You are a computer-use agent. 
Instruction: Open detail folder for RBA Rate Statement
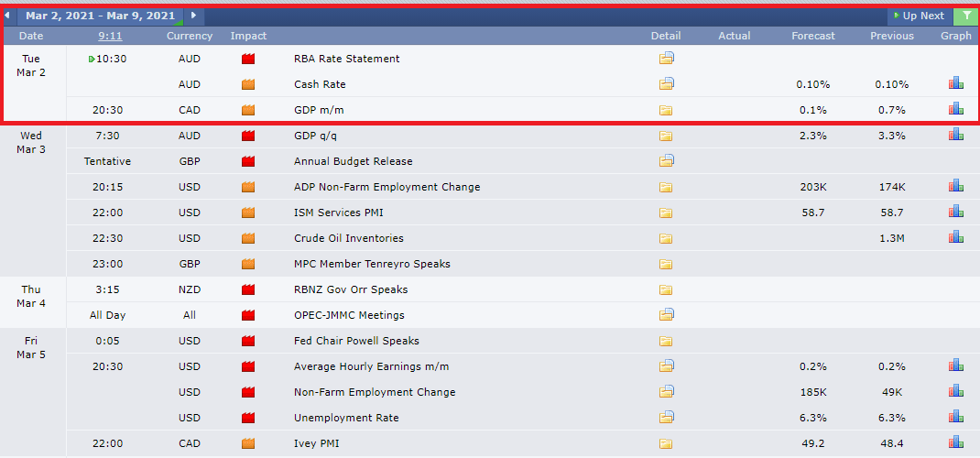666,59
